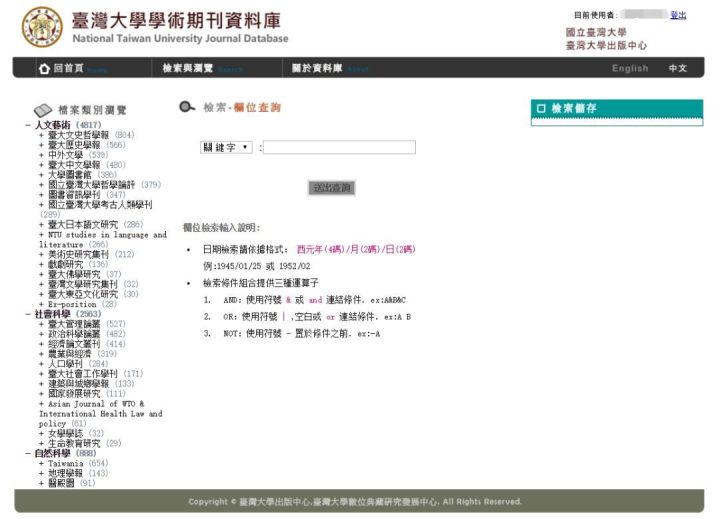Open 臺大社會工作學刊 journal
The image size is (720, 519).
(83, 374)
